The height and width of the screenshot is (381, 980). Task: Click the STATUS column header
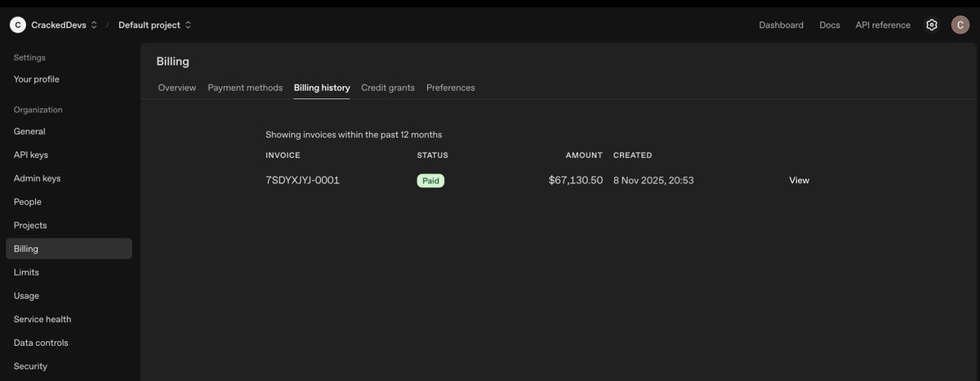pyautogui.click(x=433, y=155)
